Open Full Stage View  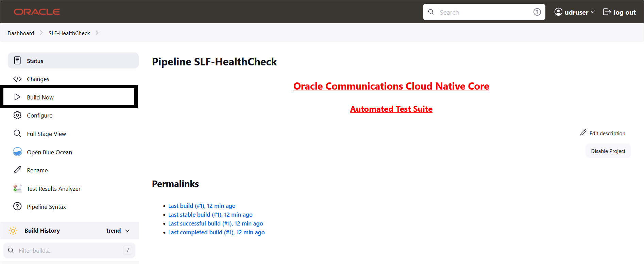73,134
